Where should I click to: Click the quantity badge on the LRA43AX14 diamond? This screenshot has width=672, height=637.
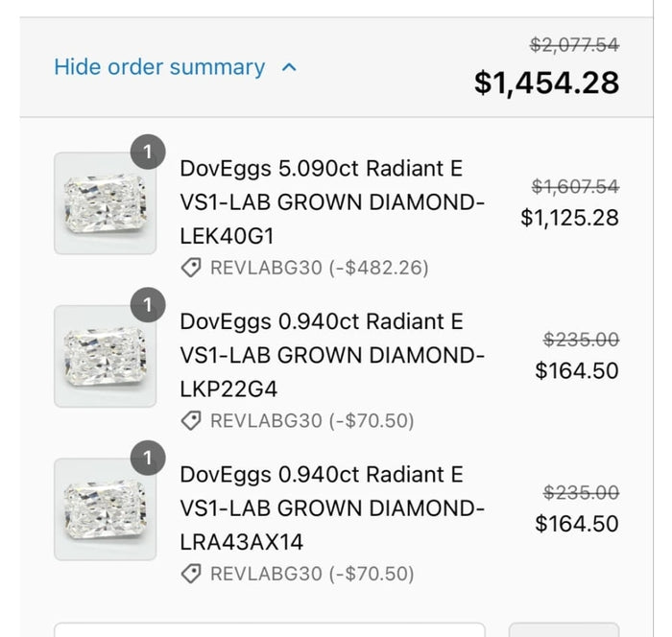(148, 459)
